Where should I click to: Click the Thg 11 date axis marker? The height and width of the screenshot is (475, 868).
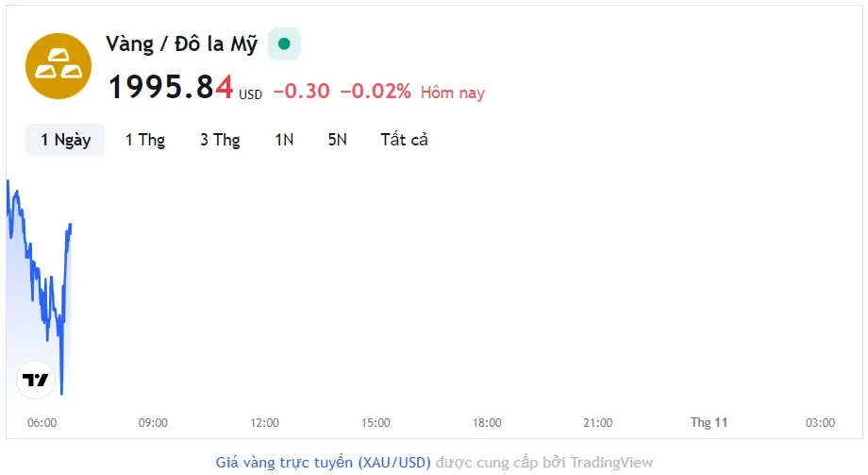(709, 423)
